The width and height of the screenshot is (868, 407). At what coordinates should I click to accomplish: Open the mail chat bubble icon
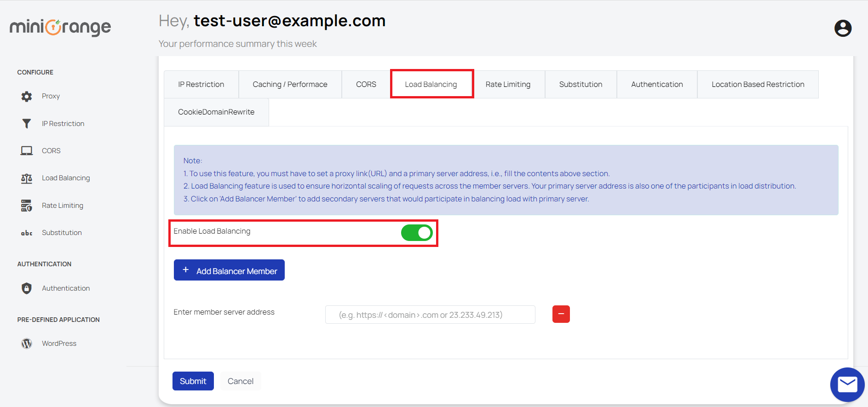coord(847,384)
